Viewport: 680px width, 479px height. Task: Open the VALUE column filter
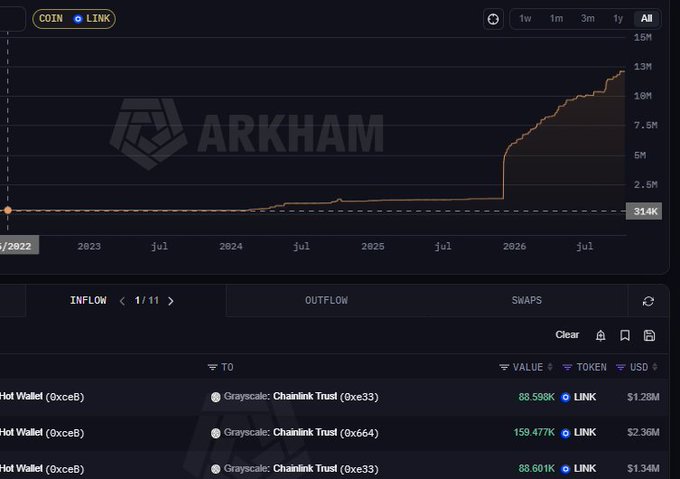[504, 368]
